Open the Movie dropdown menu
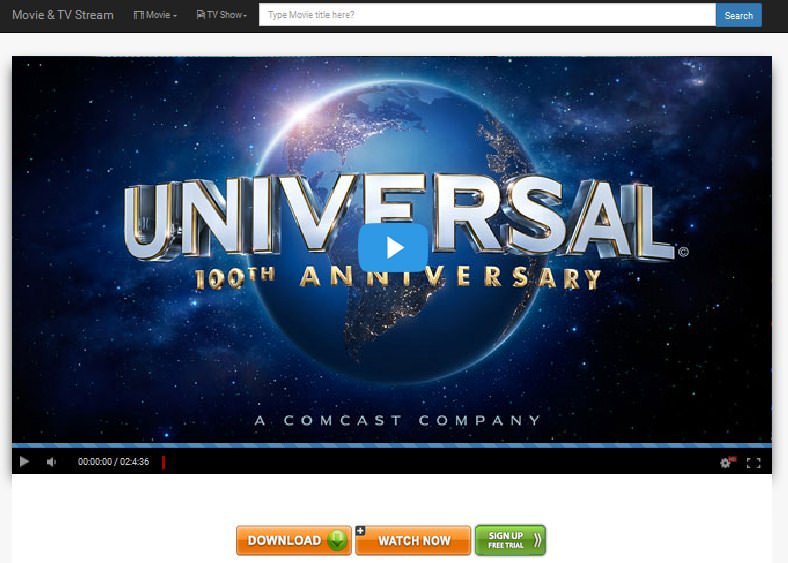The image size is (788, 563). (155, 15)
